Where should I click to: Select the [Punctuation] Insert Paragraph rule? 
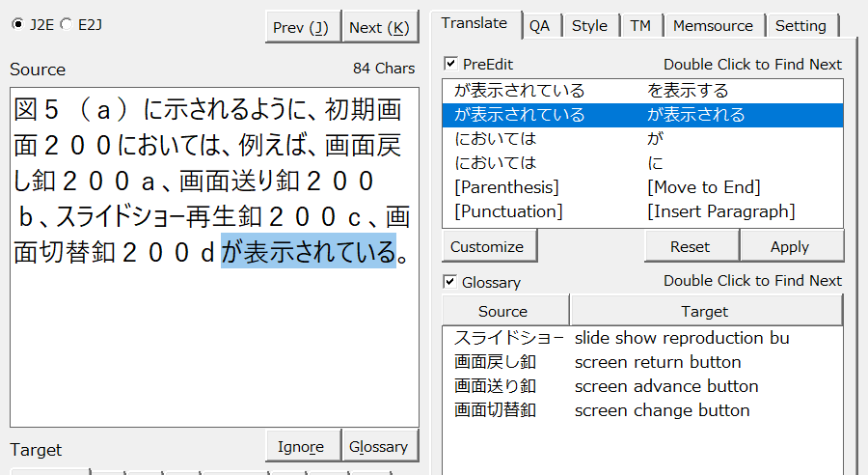tap(641, 211)
